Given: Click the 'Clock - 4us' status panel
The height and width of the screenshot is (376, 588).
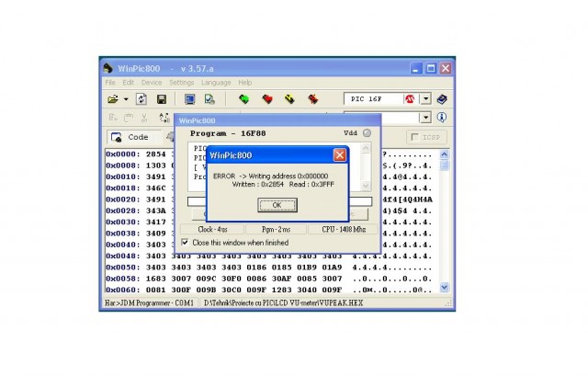Looking at the screenshot, I should 212,229.
